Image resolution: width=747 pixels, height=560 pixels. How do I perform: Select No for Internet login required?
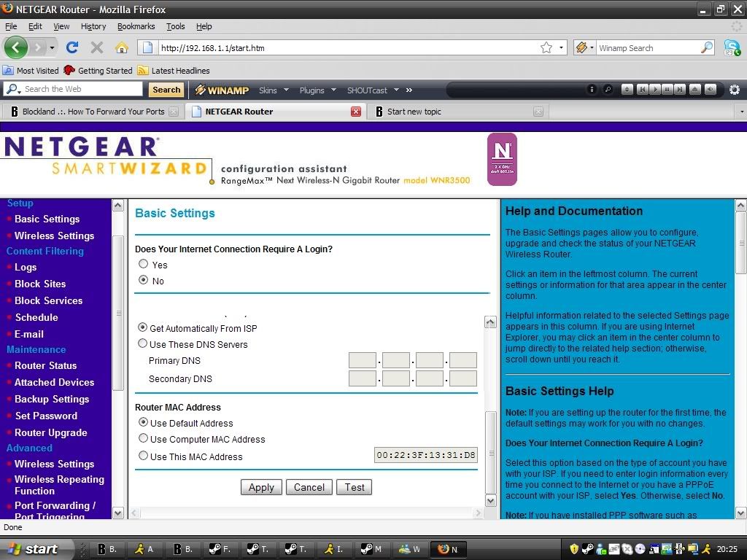(143, 280)
